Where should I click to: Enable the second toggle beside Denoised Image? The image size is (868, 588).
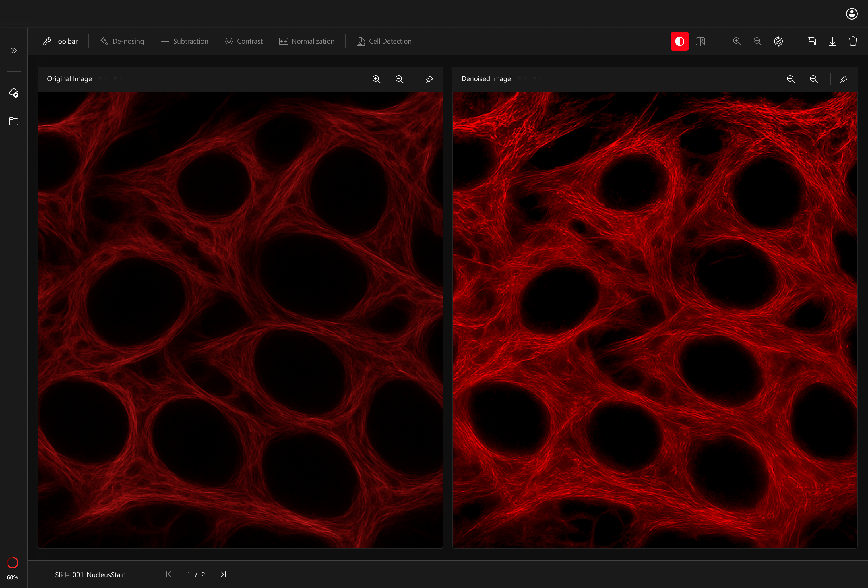537,78
